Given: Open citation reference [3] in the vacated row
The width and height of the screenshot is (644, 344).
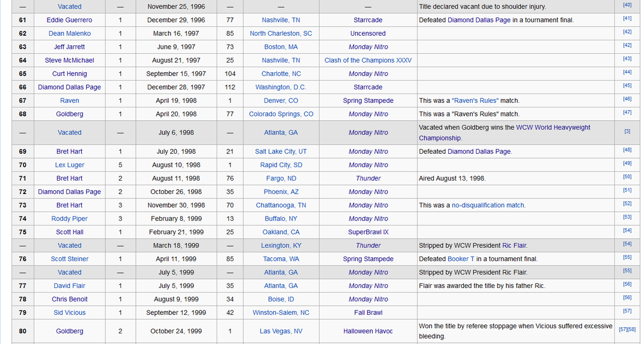Looking at the screenshot, I should (x=627, y=131).
